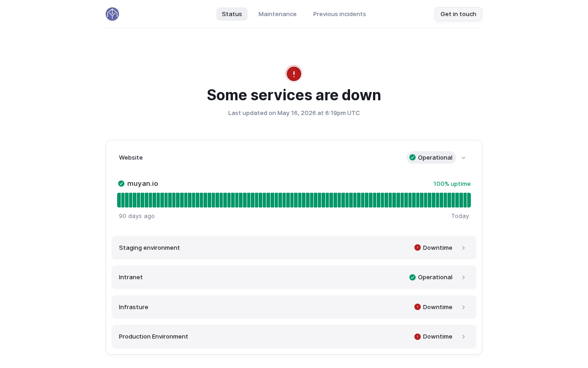Click the first uptime bar from 90 days ago
The width and height of the screenshot is (588, 368).
point(119,200)
